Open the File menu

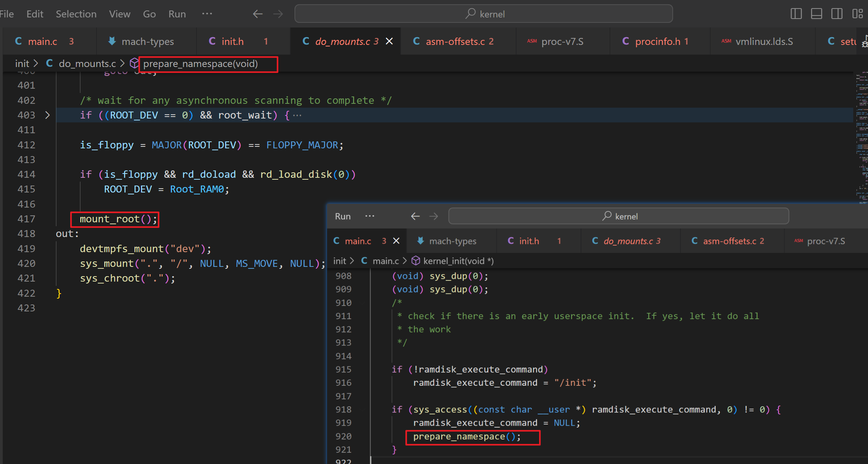[x=7, y=14]
